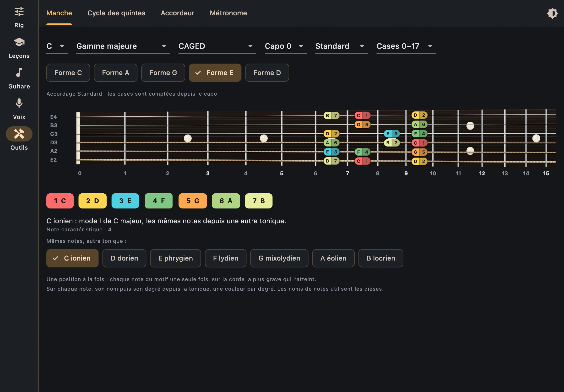The image size is (564, 392).
Task: Open the Standard tuning dropdown
Action: point(341,46)
